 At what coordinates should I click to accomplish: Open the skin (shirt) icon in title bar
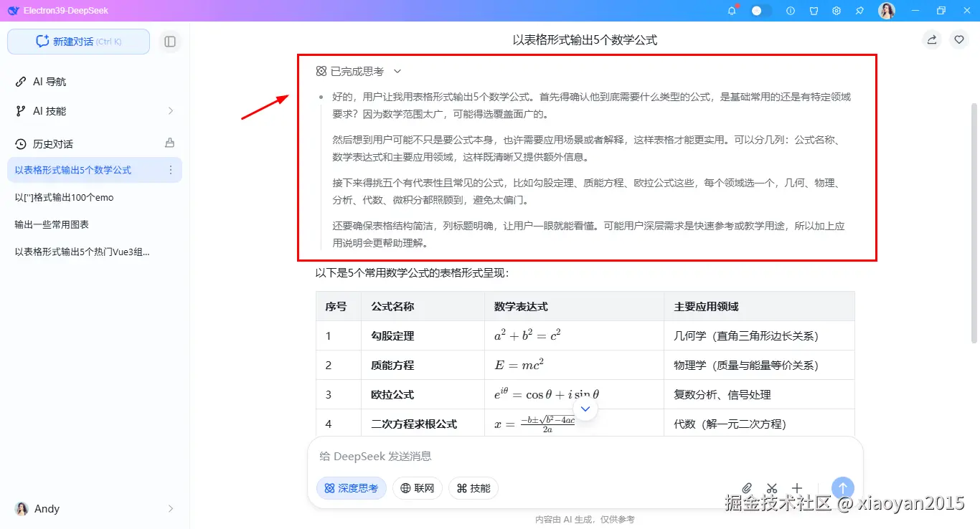pos(814,11)
